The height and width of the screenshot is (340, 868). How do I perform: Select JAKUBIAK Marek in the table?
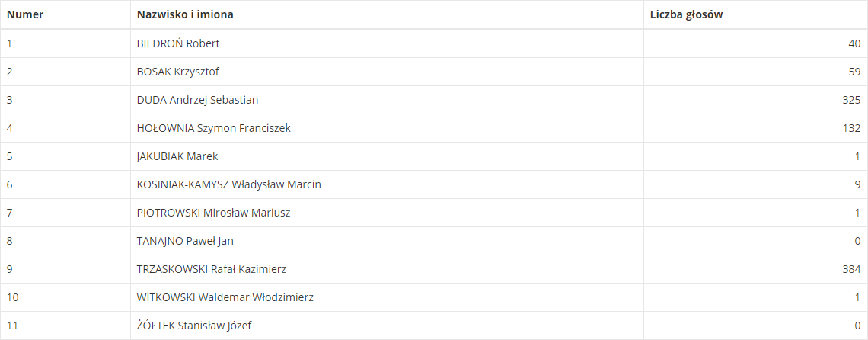pos(177,156)
